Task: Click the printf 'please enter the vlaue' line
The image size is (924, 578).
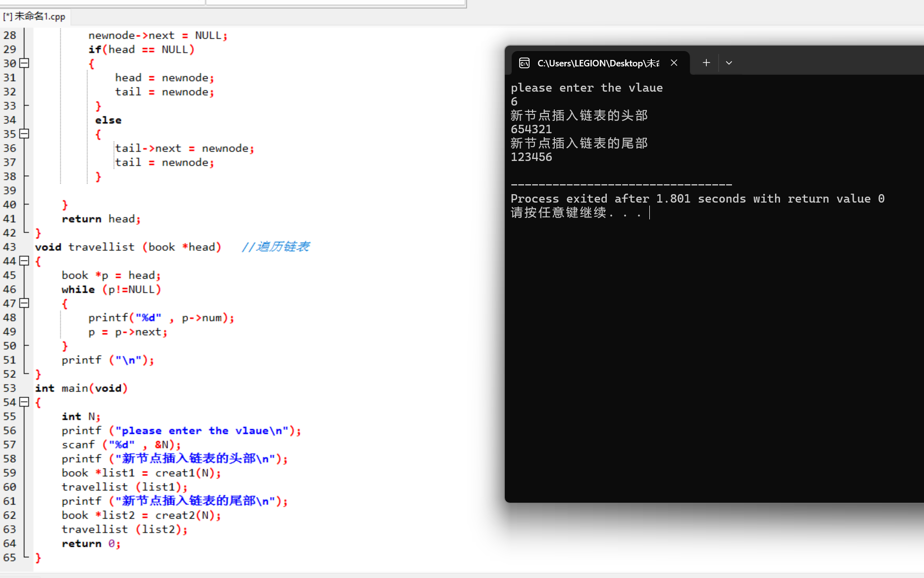Action: click(181, 431)
